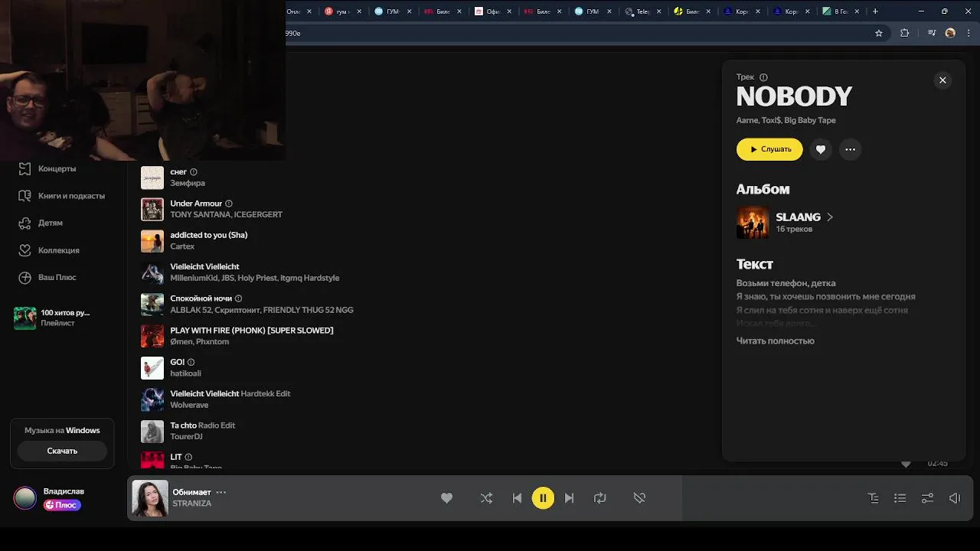Pause the currently playing track
The image size is (980, 551).
tap(543, 498)
